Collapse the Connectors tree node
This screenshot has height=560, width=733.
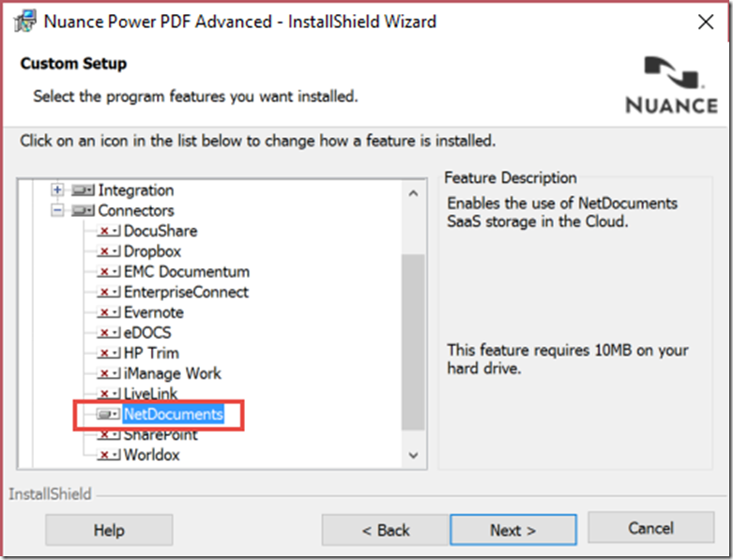point(57,210)
